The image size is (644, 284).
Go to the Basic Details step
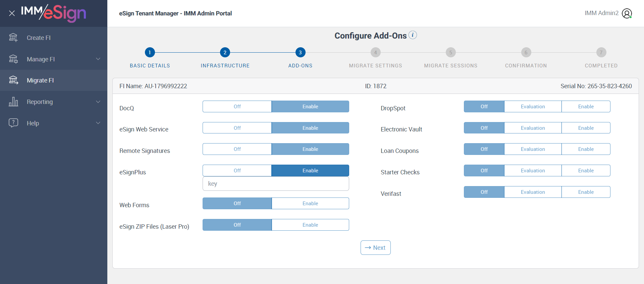point(150,53)
